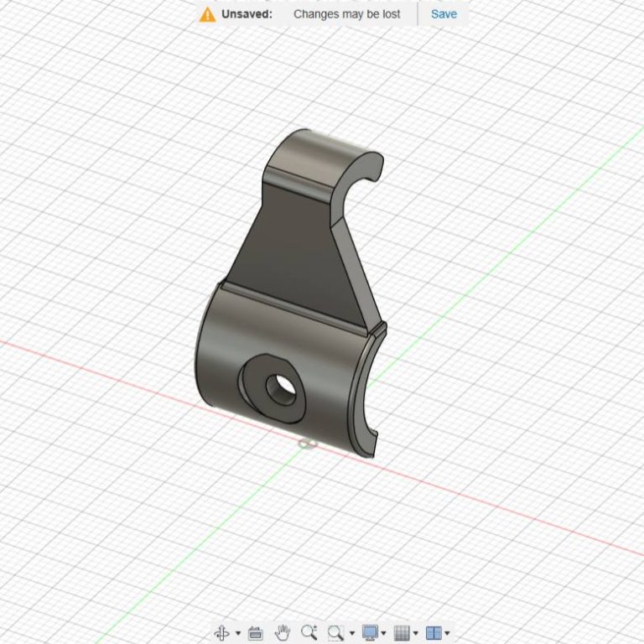644x644 pixels.
Task: Expand the Viewports dropdown arrow
Action: [448, 634]
